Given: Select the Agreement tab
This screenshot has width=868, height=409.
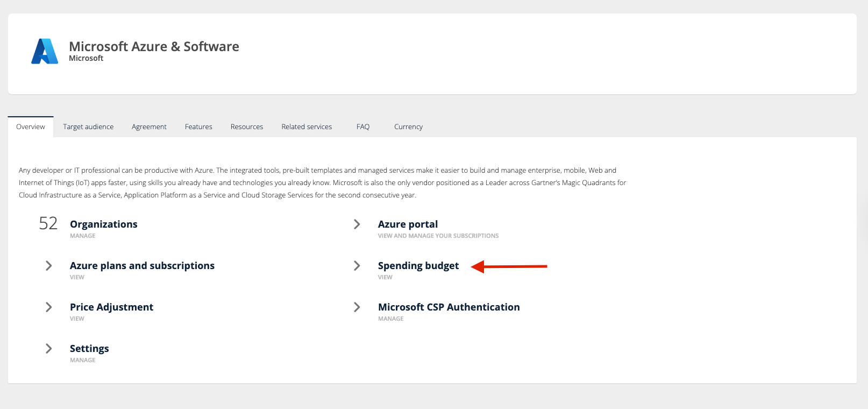Looking at the screenshot, I should tap(149, 127).
